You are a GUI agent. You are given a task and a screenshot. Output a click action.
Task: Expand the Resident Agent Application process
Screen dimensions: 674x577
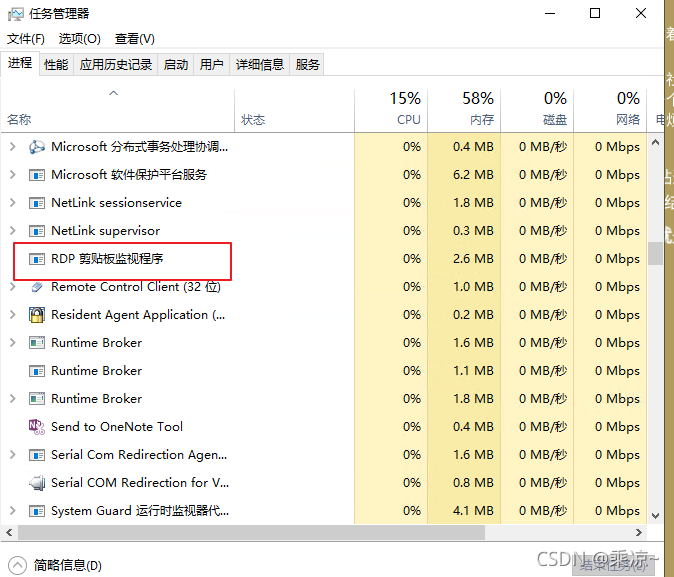[12, 315]
